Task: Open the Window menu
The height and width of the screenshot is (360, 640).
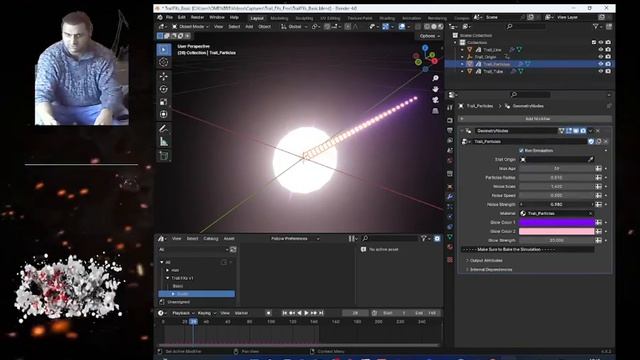Action: pos(217,18)
